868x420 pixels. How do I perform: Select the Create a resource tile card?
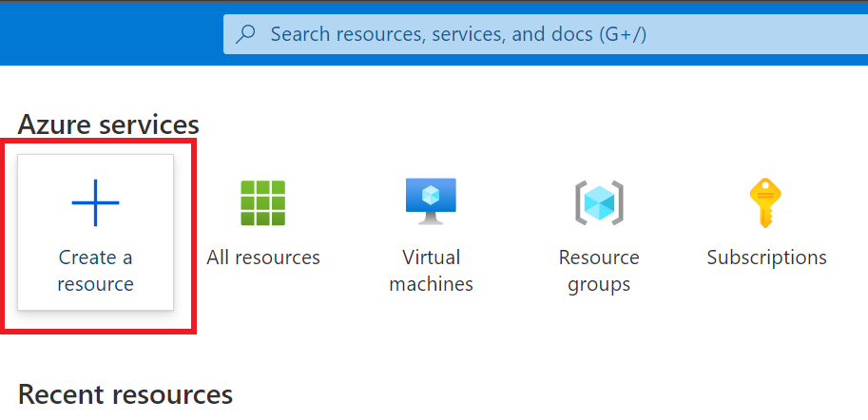coord(95,232)
